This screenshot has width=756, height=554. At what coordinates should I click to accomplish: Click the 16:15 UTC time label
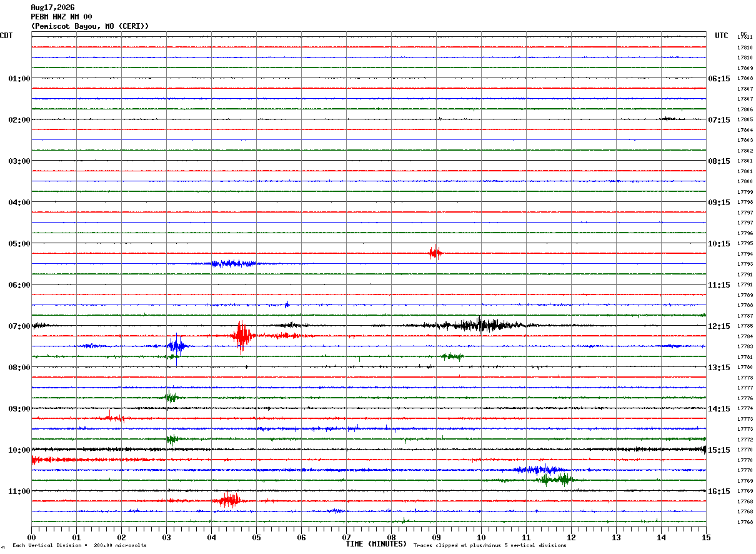tap(719, 491)
